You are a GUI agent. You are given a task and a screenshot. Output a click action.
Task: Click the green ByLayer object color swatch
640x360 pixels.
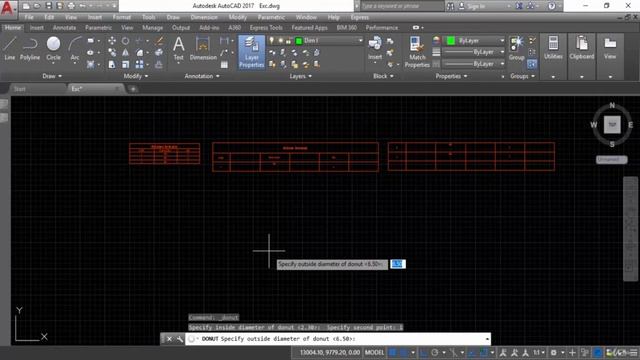[x=451, y=40]
